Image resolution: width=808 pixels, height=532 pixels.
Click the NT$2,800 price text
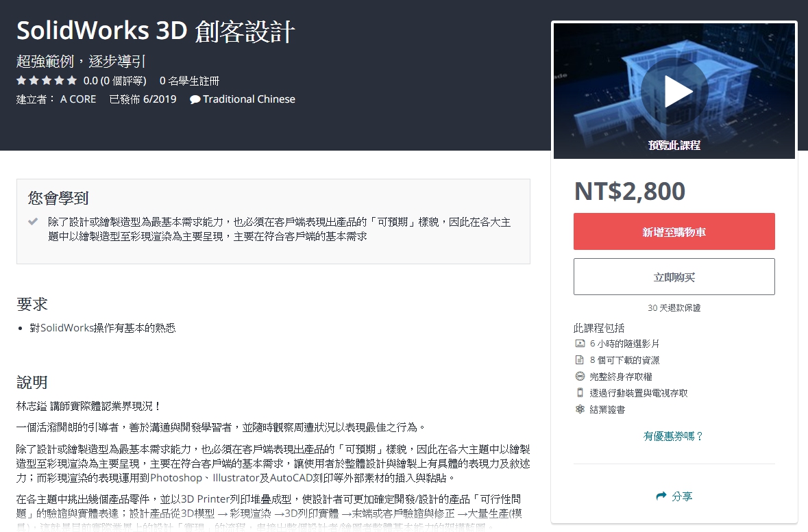pos(630,191)
